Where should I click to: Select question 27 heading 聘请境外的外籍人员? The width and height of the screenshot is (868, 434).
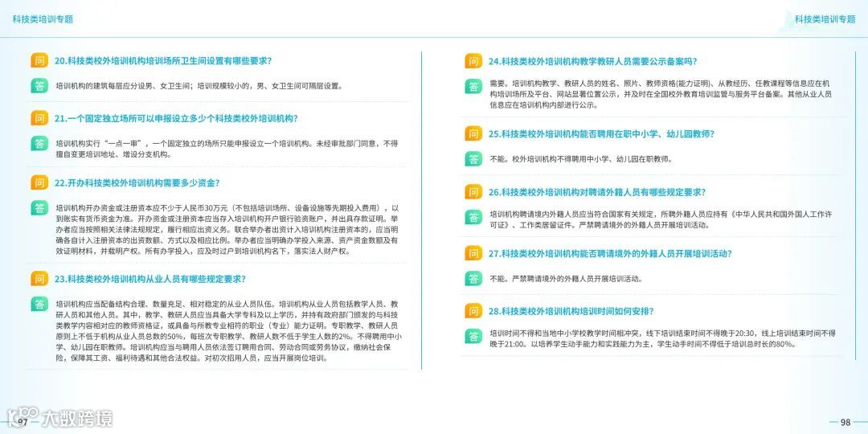point(611,253)
